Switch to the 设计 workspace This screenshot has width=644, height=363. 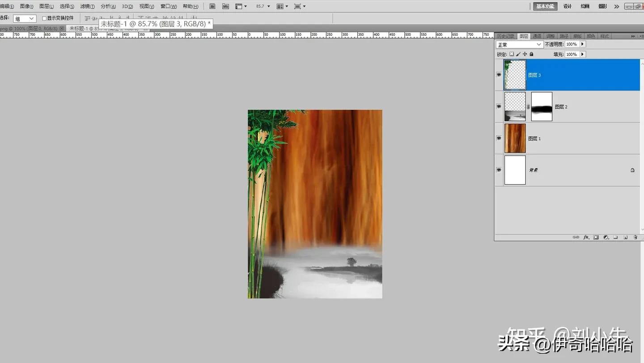coord(568,6)
